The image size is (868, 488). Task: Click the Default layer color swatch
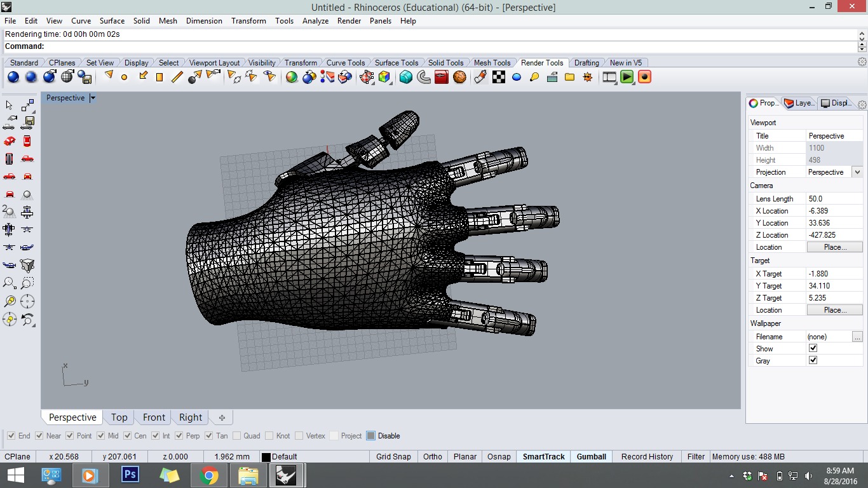pos(266,457)
